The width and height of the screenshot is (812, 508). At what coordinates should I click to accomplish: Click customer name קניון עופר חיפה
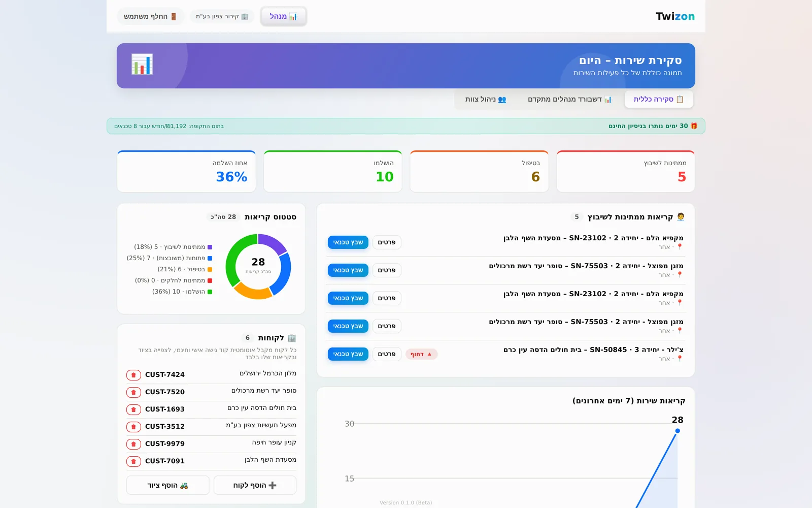pyautogui.click(x=274, y=442)
